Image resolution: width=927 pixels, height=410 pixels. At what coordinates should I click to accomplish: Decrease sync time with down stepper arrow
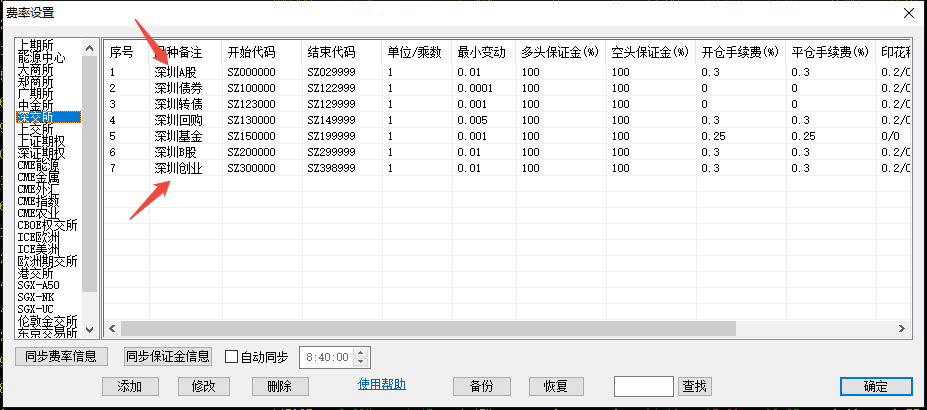[x=361, y=362]
